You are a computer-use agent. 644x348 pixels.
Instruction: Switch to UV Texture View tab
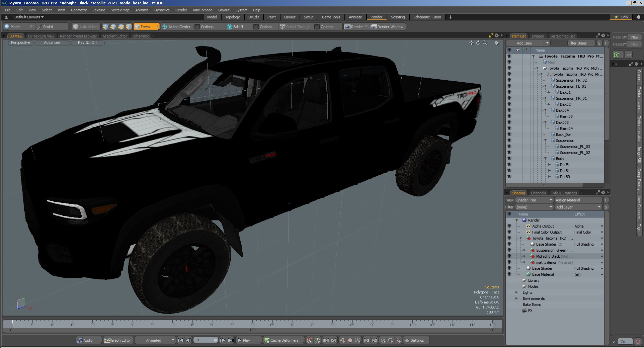tap(41, 36)
